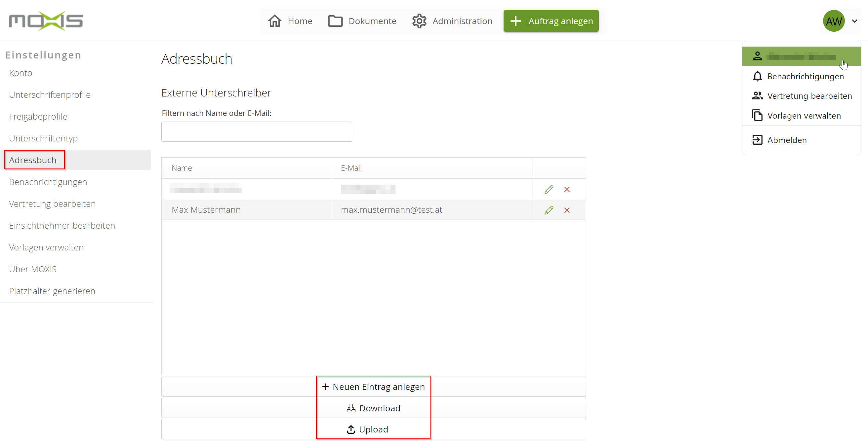Click the MOXIS logo
This screenshot has width=868, height=446.
pos(46,21)
